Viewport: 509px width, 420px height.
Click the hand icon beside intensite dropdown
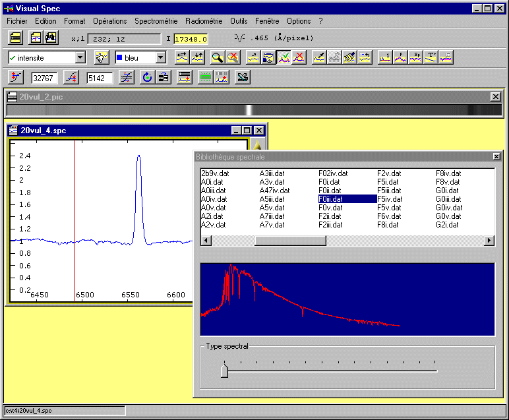click(x=101, y=58)
